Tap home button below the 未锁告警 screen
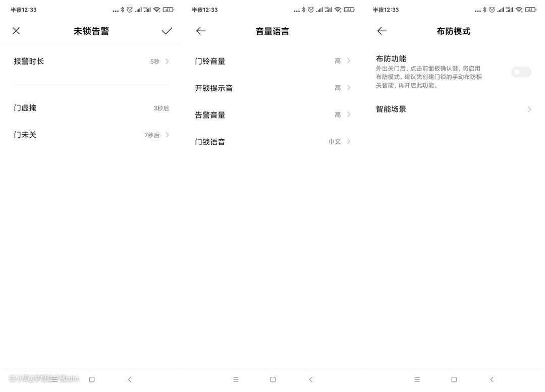Screen dimensions: 545x392 92,379
